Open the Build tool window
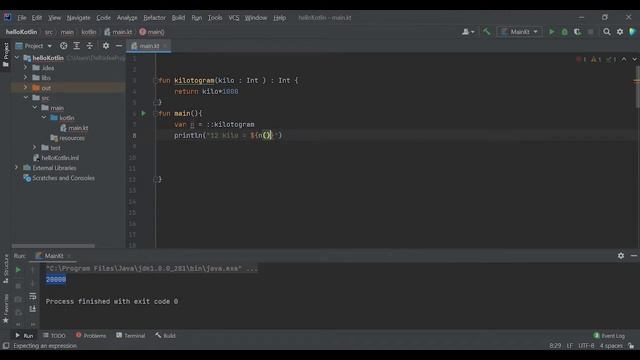The width and height of the screenshot is (640, 360). pyautogui.click(x=165, y=336)
